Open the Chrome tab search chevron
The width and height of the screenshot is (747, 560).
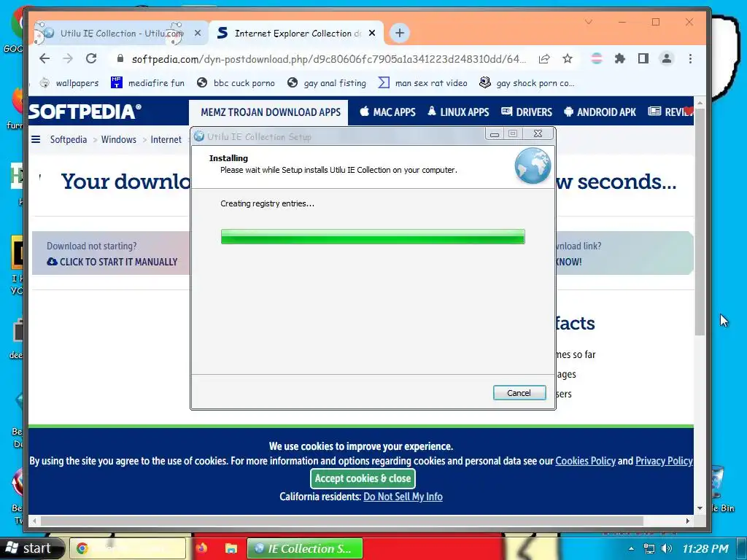coord(589,22)
